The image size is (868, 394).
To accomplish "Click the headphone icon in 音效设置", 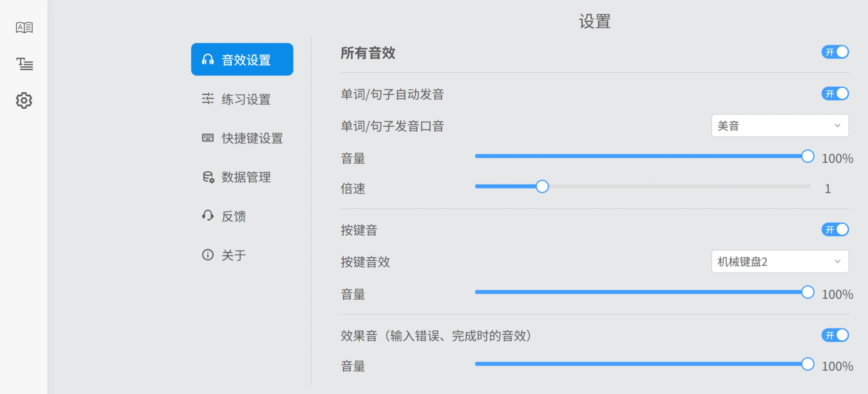I will pos(208,59).
